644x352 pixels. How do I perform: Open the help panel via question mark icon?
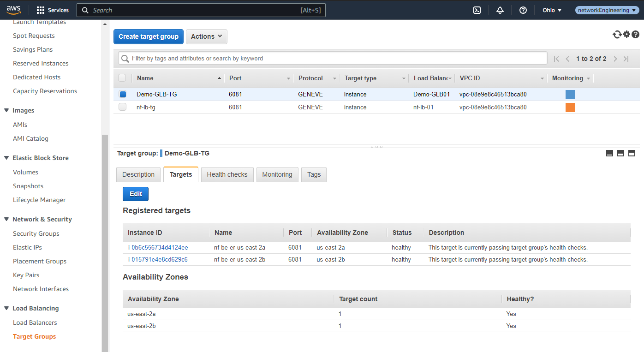(636, 34)
